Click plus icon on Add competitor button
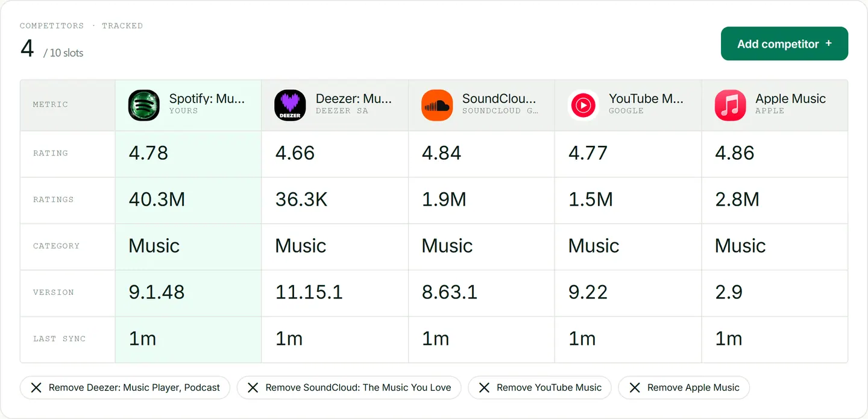The width and height of the screenshot is (868, 419). (828, 43)
